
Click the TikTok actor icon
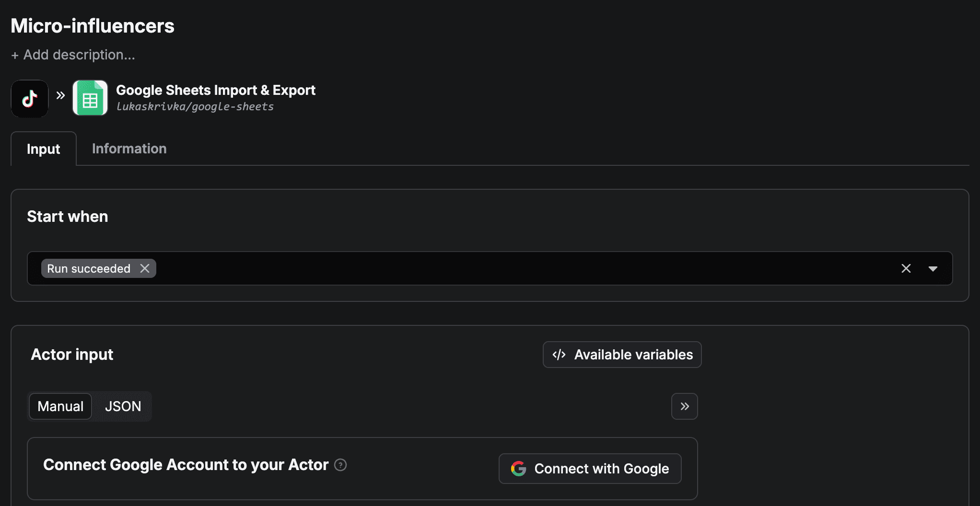(29, 98)
